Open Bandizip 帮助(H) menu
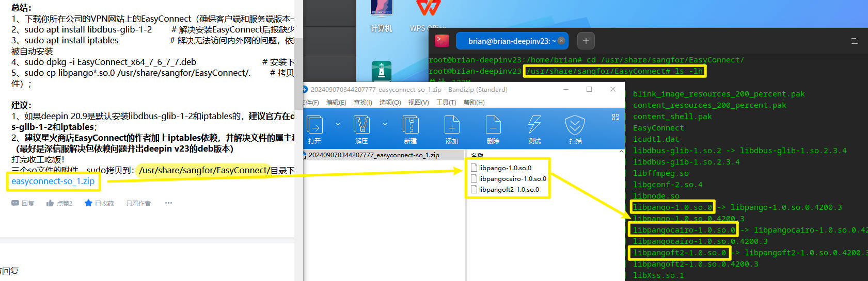 474,103
